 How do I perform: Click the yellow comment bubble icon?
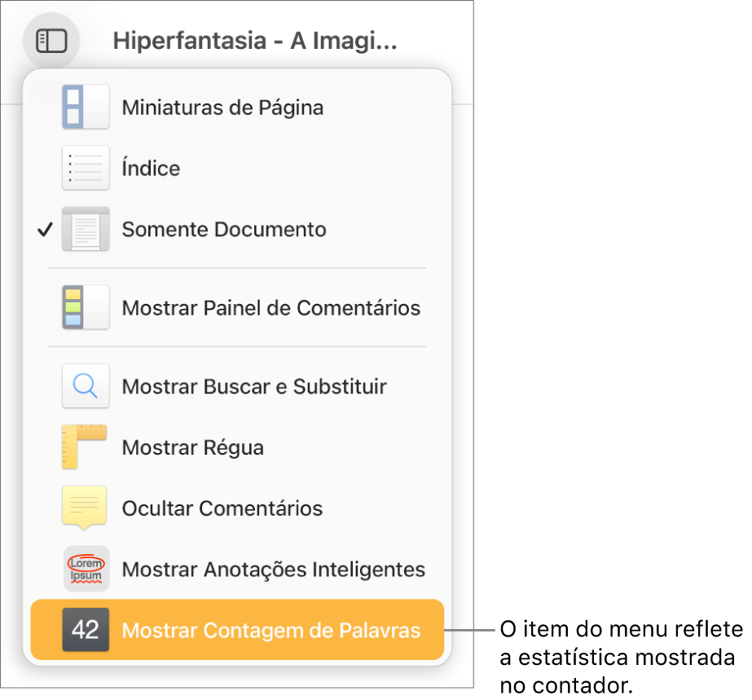(x=86, y=507)
